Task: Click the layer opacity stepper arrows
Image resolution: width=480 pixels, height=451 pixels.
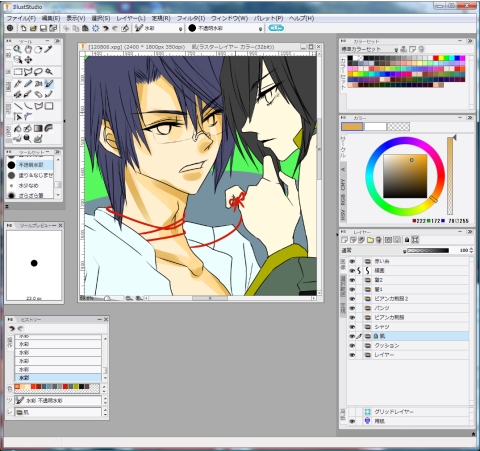Action: 471,250
